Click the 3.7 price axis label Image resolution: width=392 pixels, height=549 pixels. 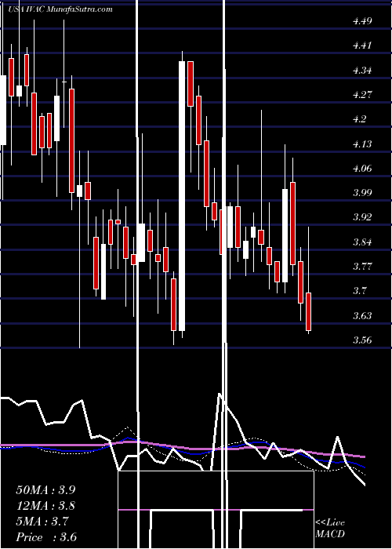pyautogui.click(x=359, y=291)
